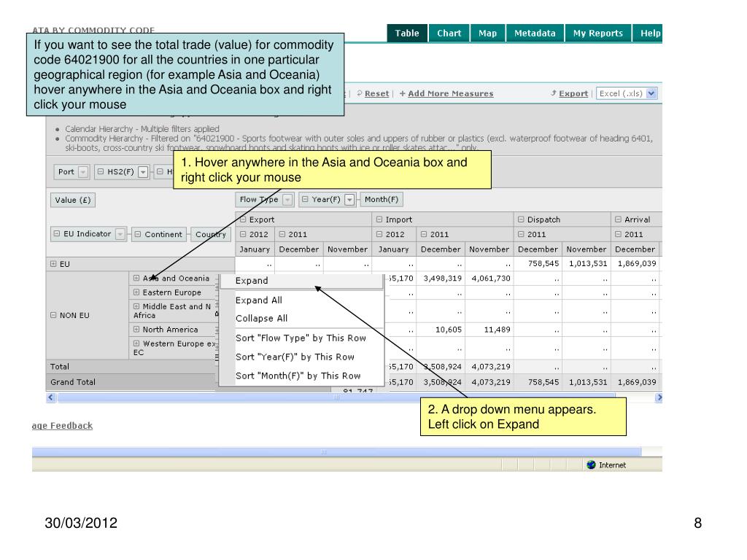Choose Expand in the context menu

(x=301, y=281)
